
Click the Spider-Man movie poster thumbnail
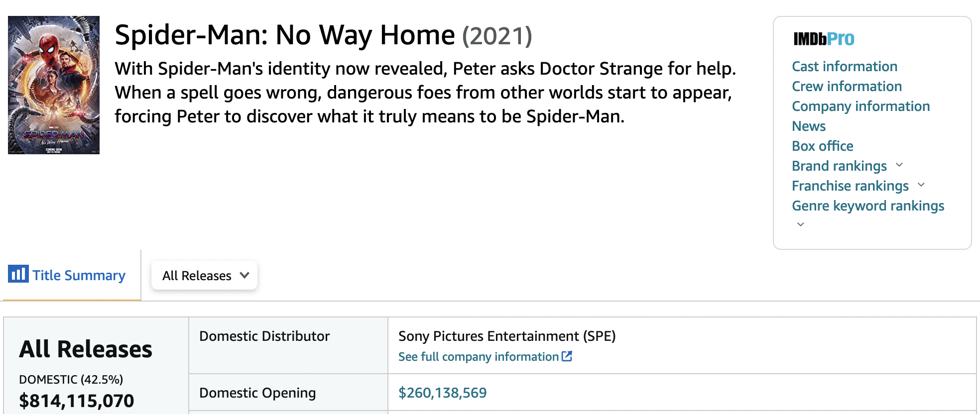[x=54, y=85]
